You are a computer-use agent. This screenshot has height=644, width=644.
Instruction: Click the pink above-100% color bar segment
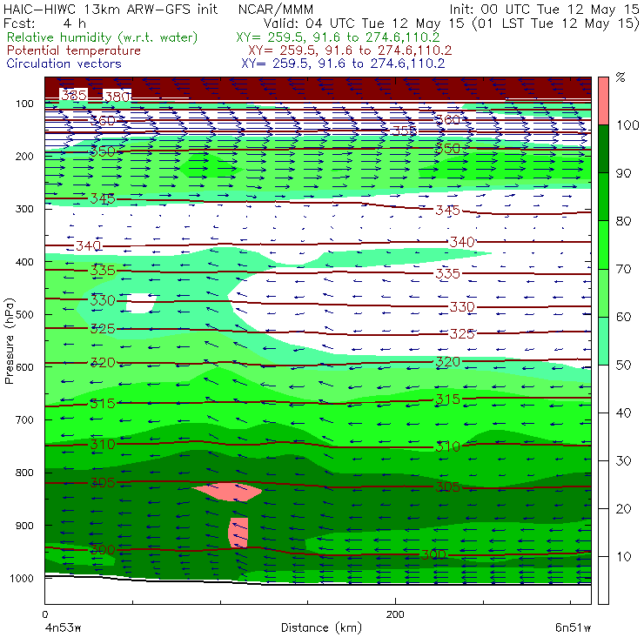point(603,101)
